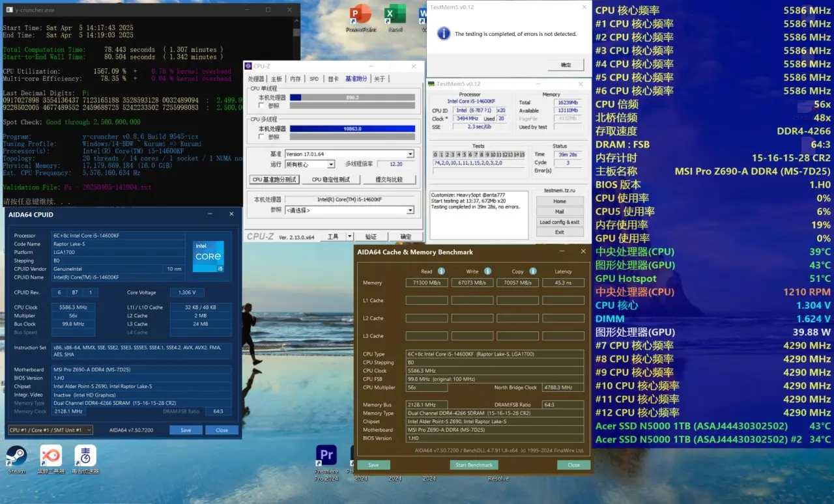Click the info icon next to Read column
The height and width of the screenshot is (504, 834).
[x=441, y=271]
